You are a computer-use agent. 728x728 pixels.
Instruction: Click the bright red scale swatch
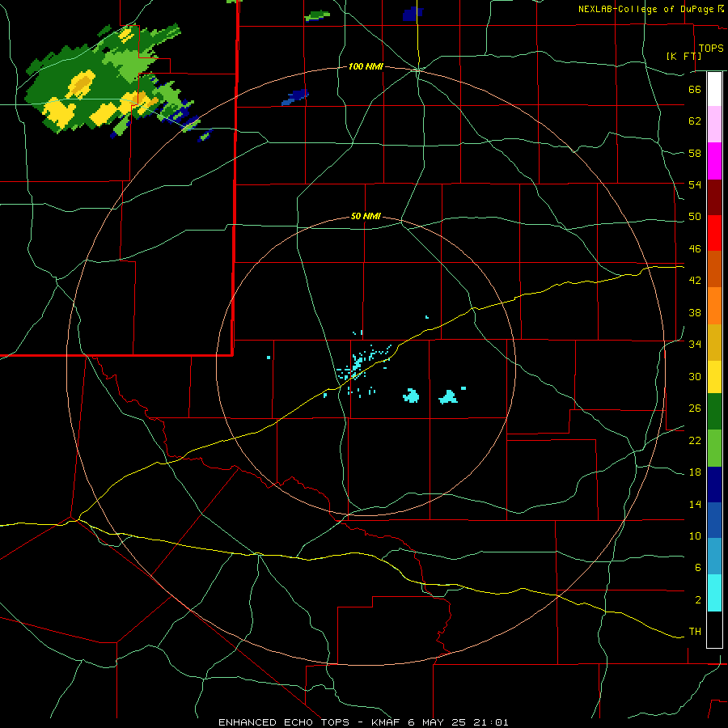714,233
